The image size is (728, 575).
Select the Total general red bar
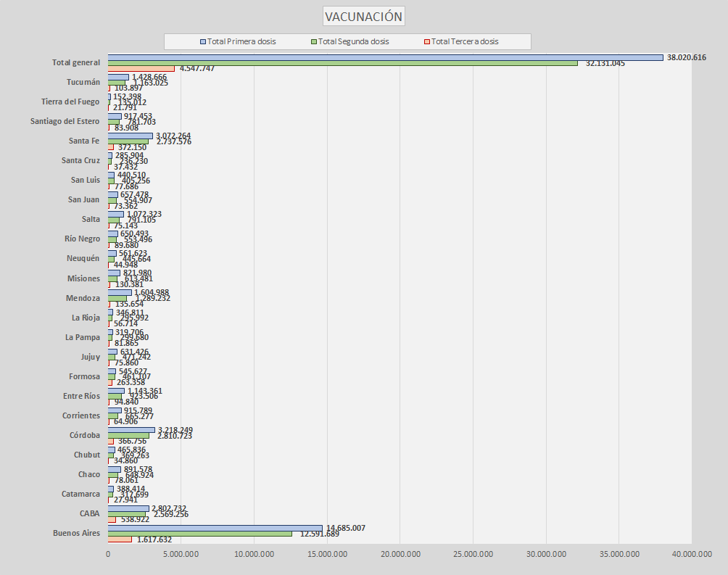[141, 69]
